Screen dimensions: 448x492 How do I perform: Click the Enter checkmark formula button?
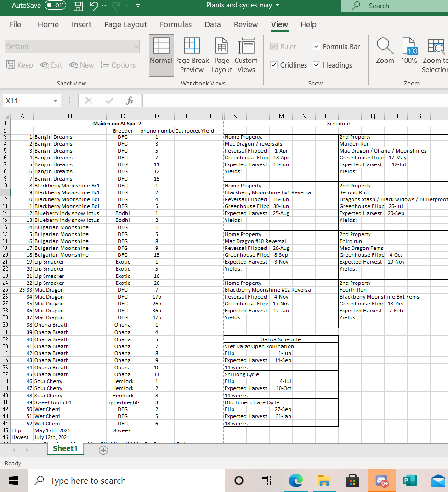pos(109,101)
